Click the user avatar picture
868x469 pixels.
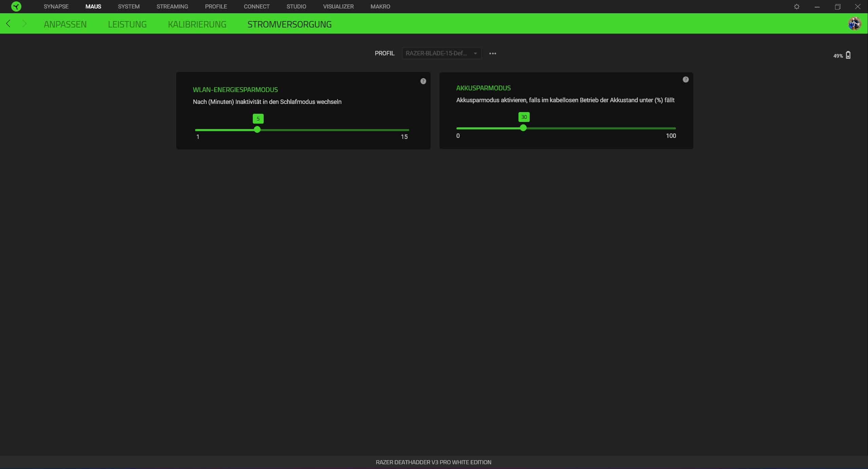(854, 24)
